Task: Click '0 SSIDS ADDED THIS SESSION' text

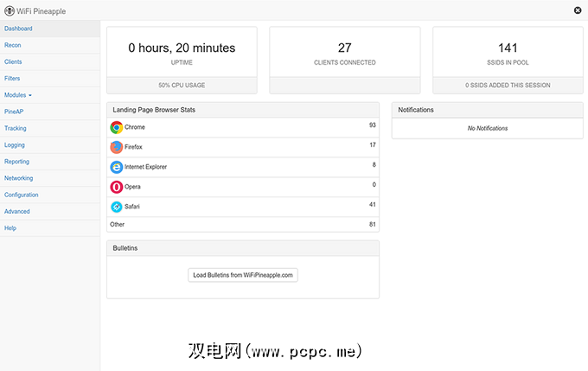Action: coord(508,85)
